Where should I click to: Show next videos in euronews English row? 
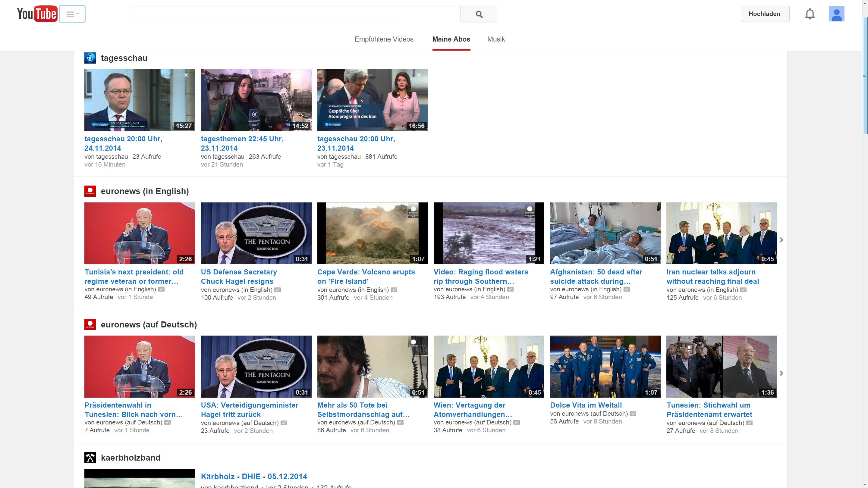[x=782, y=240]
